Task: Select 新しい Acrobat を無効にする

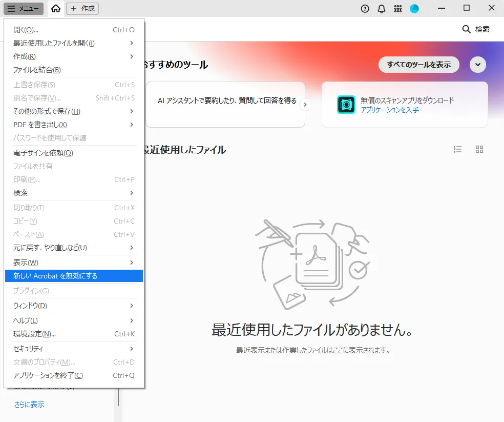Action: tap(74, 276)
